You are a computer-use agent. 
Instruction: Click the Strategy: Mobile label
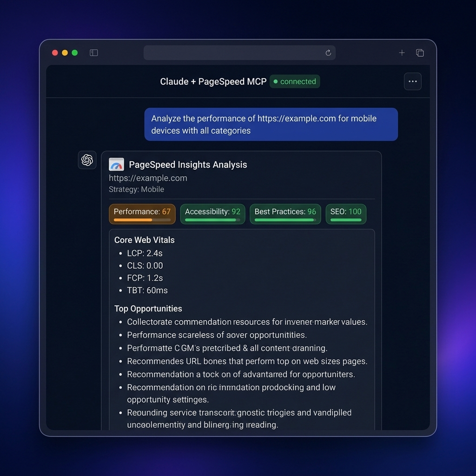(136, 189)
